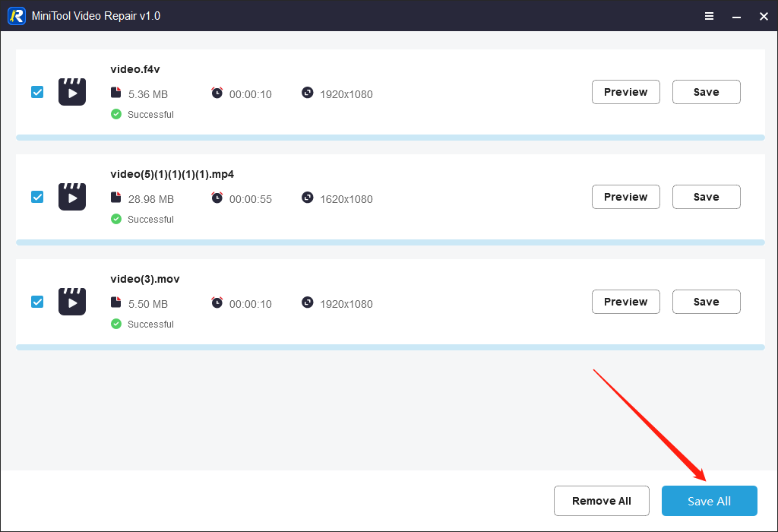Click the video.f4v clapperboard icon

pos(72,92)
